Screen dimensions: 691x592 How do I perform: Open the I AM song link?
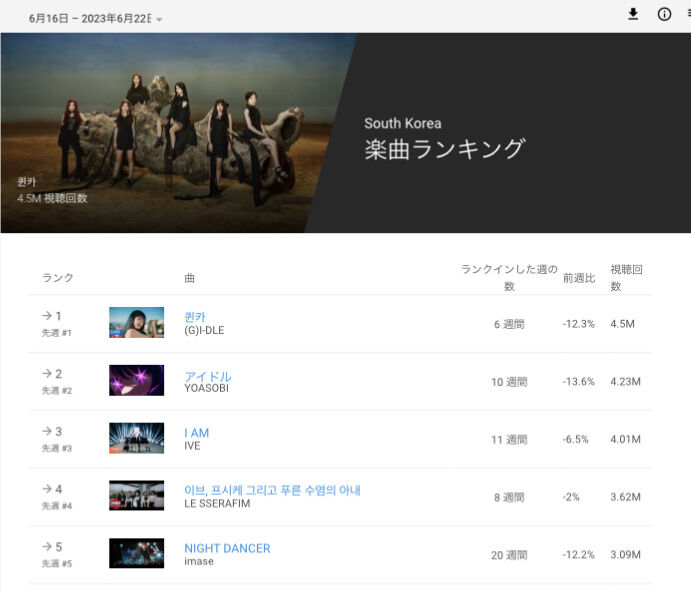tap(197, 433)
